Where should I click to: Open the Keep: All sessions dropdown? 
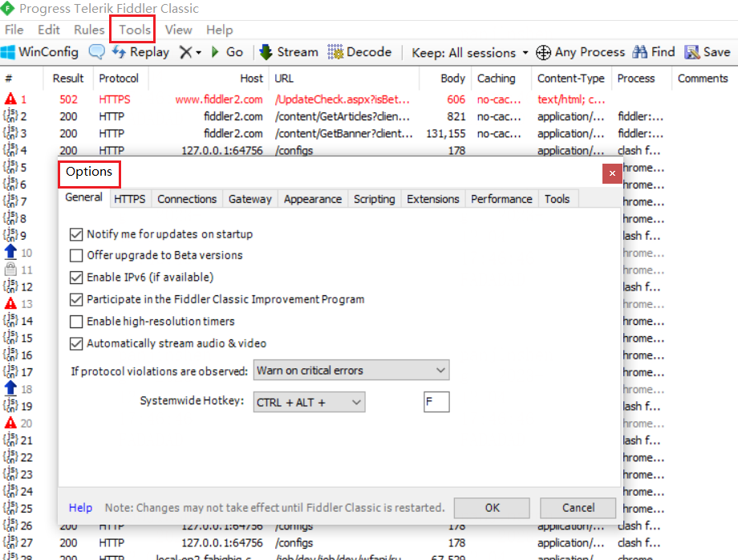[x=470, y=53]
